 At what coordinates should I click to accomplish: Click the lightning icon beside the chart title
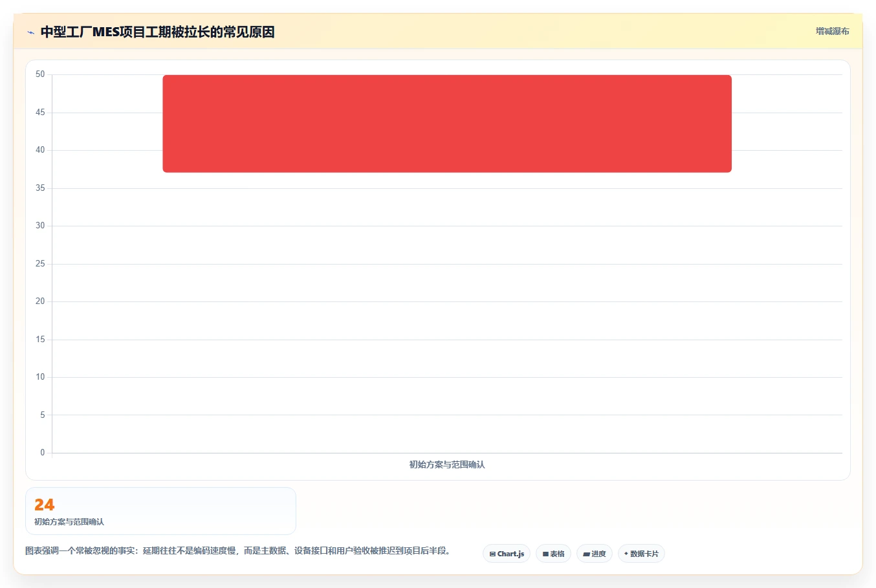pos(30,32)
